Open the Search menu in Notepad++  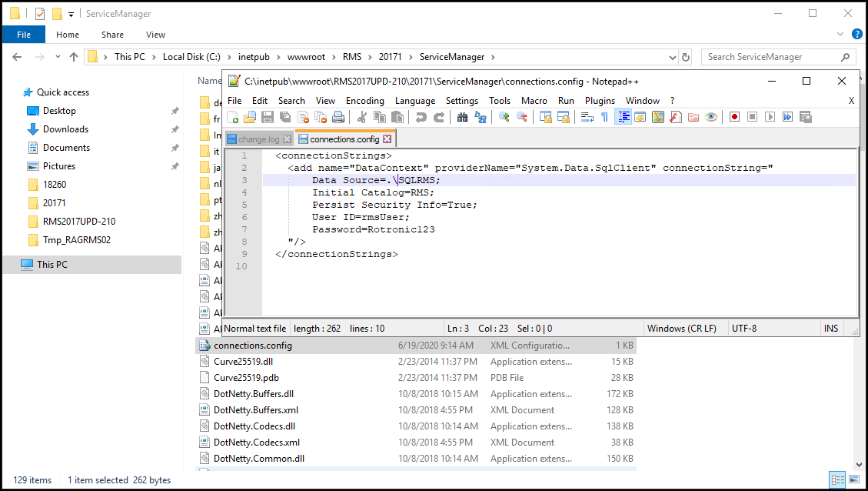tap(291, 101)
